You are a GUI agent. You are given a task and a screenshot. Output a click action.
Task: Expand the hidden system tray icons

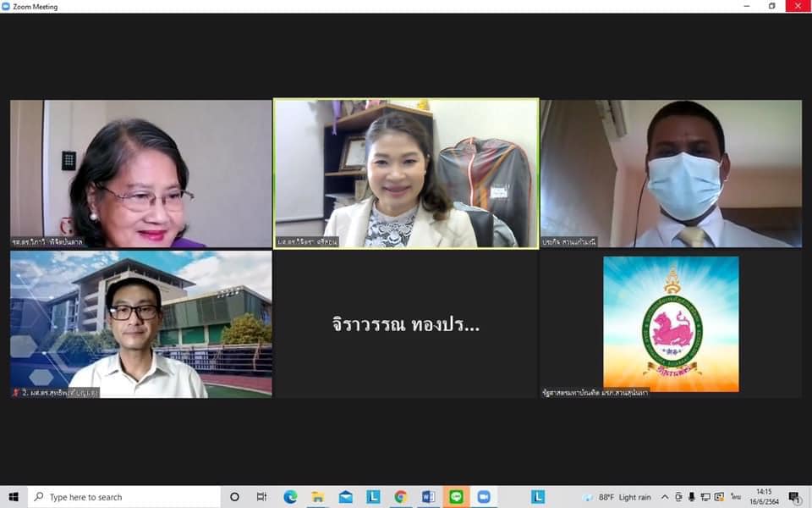point(665,497)
